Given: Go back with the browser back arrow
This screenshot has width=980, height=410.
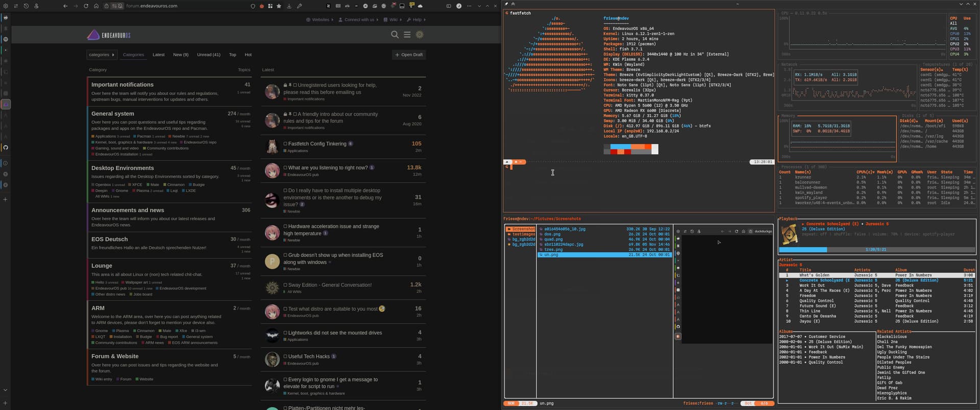Looking at the screenshot, I should pos(65,6).
